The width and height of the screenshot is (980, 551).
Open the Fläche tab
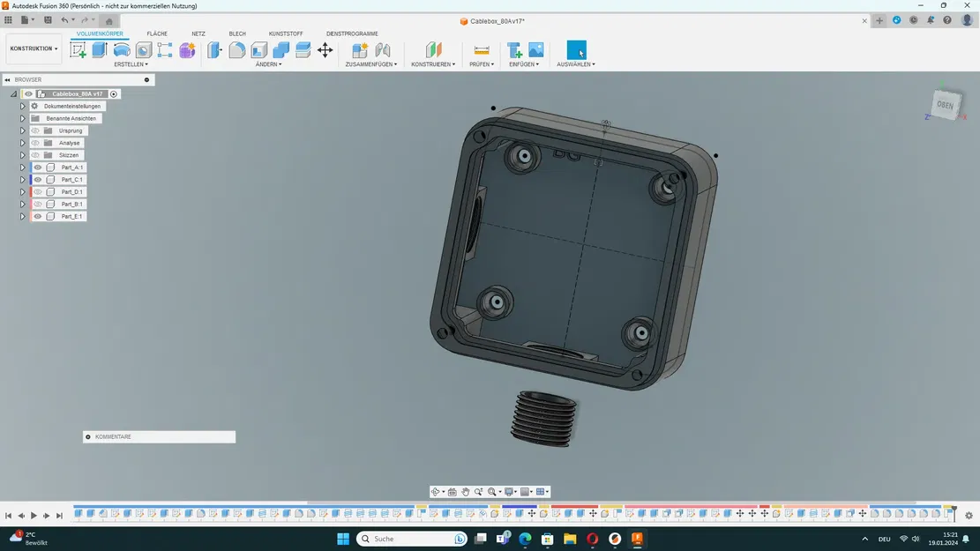coord(157,34)
